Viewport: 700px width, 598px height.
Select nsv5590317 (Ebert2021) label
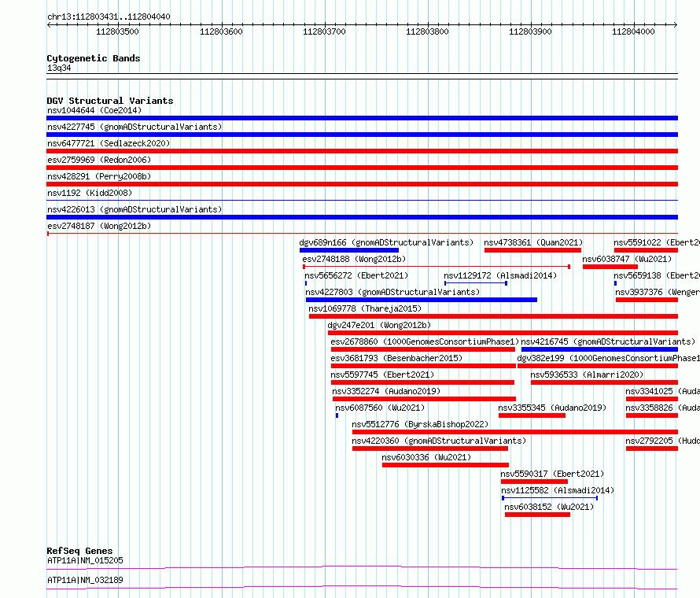pyautogui.click(x=552, y=474)
